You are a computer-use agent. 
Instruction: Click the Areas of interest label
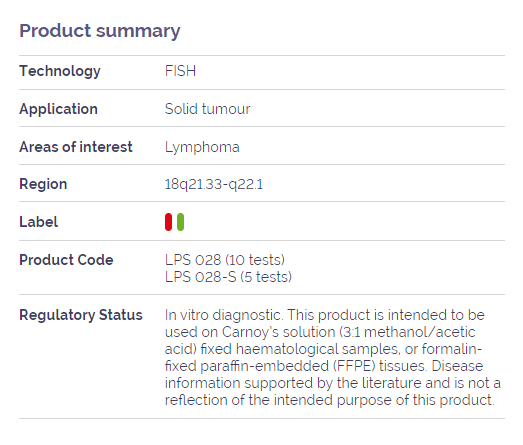tap(76, 147)
